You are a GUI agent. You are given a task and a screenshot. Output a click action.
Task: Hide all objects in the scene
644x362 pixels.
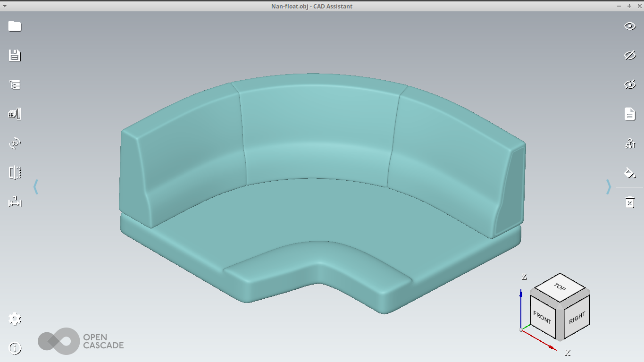[629, 55]
